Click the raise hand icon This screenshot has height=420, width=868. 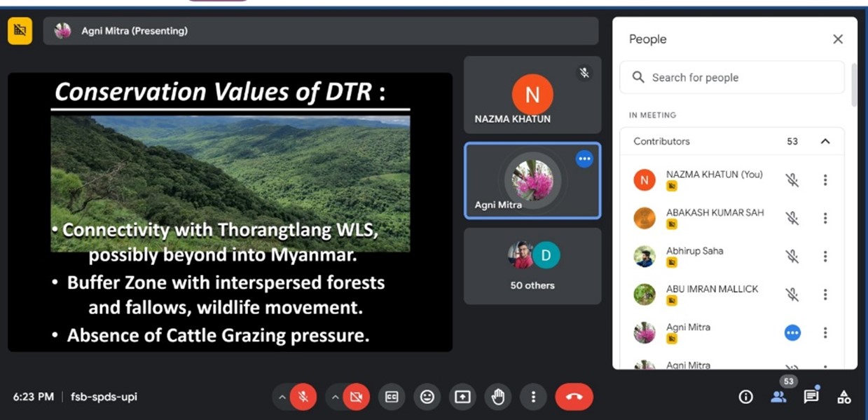pos(497,397)
